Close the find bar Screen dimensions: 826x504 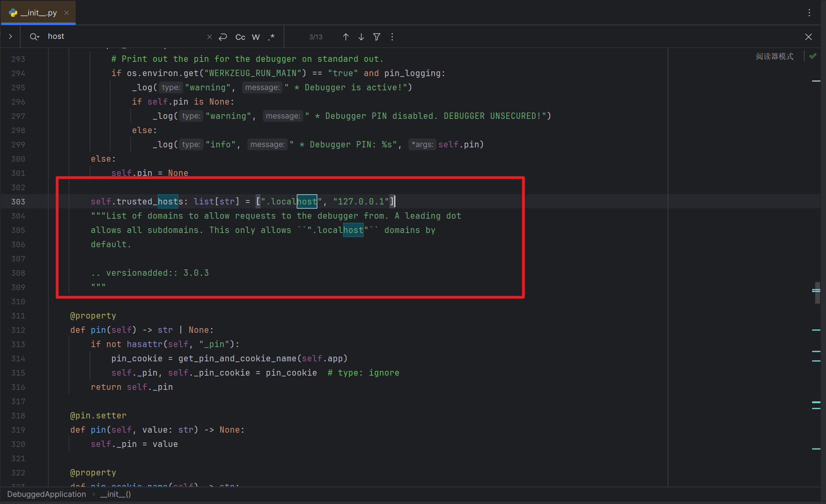tap(809, 37)
